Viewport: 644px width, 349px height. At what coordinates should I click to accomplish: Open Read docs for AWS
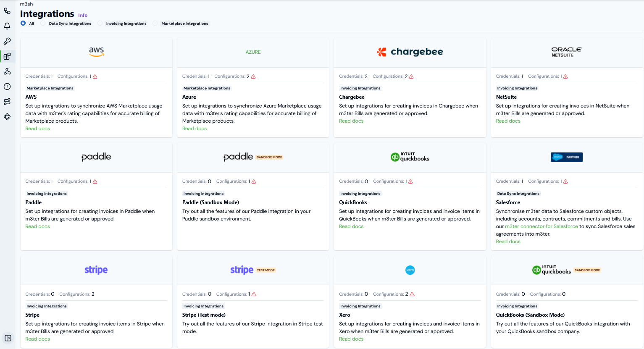[x=37, y=129]
